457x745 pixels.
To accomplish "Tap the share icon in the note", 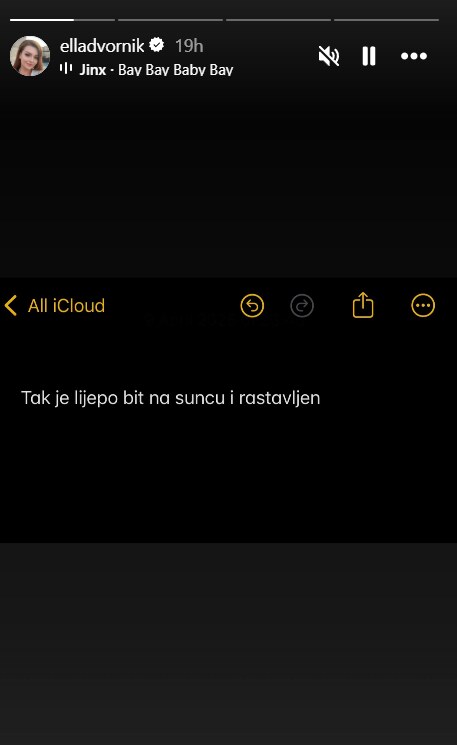I will click(363, 305).
